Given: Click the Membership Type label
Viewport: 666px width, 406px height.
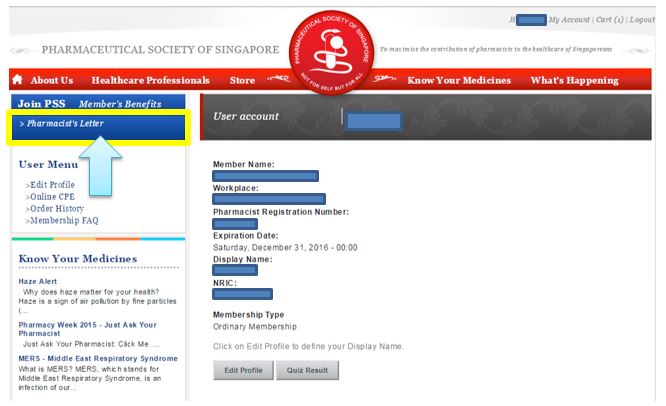Looking at the screenshot, I should (x=248, y=315).
